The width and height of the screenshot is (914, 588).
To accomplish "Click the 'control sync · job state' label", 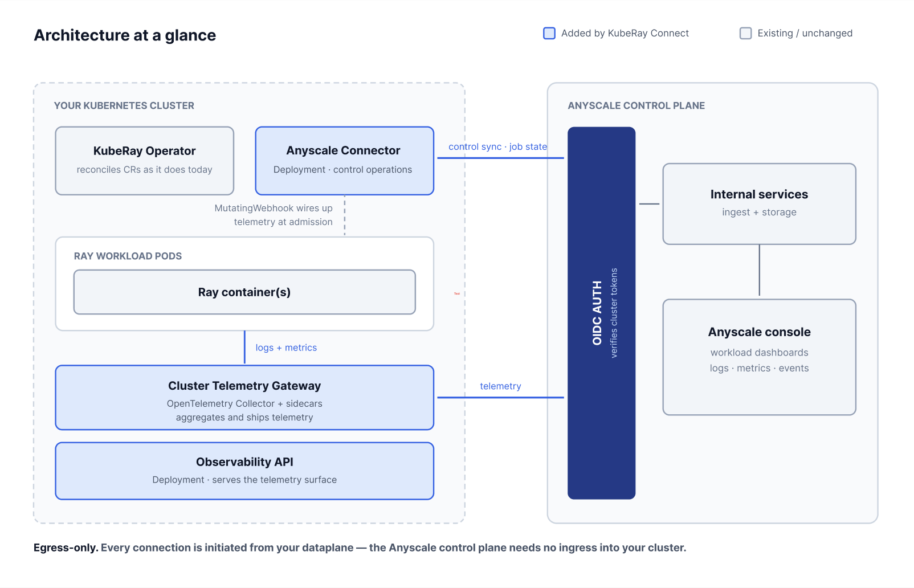I will point(497,146).
